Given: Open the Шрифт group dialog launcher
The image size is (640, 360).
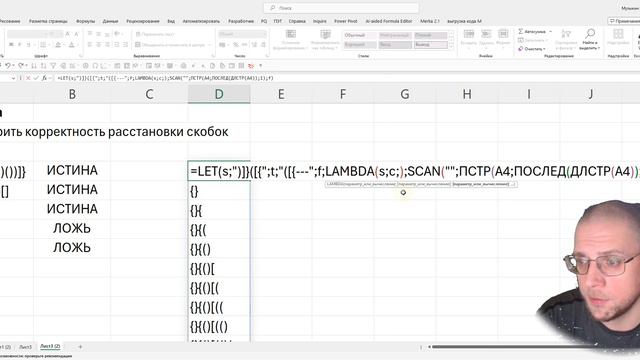Looking at the screenshot, I should point(80,56).
